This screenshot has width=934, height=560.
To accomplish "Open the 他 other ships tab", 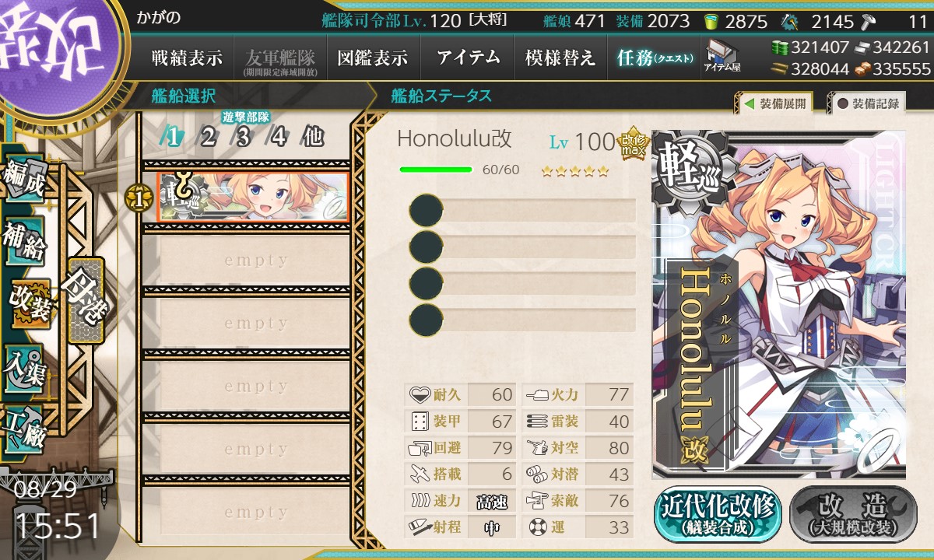I will (x=313, y=138).
